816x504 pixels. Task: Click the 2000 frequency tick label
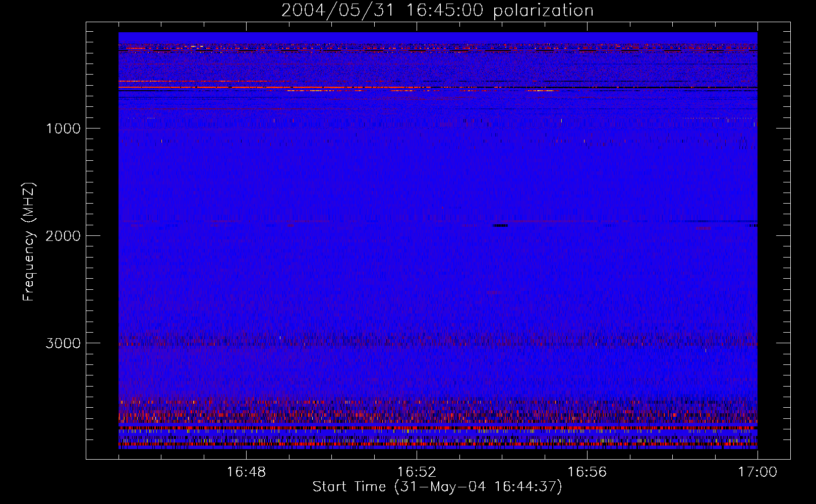click(63, 236)
